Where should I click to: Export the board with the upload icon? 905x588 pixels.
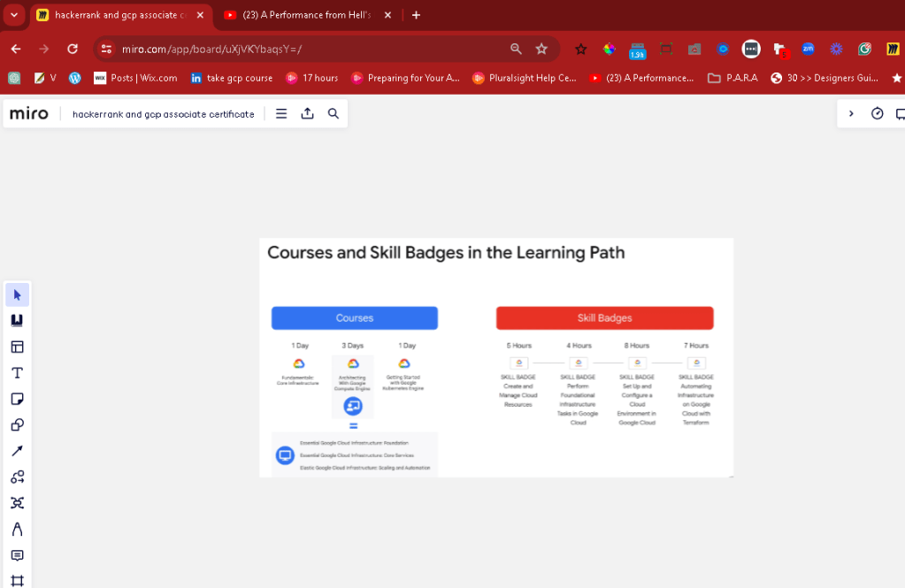click(x=308, y=114)
